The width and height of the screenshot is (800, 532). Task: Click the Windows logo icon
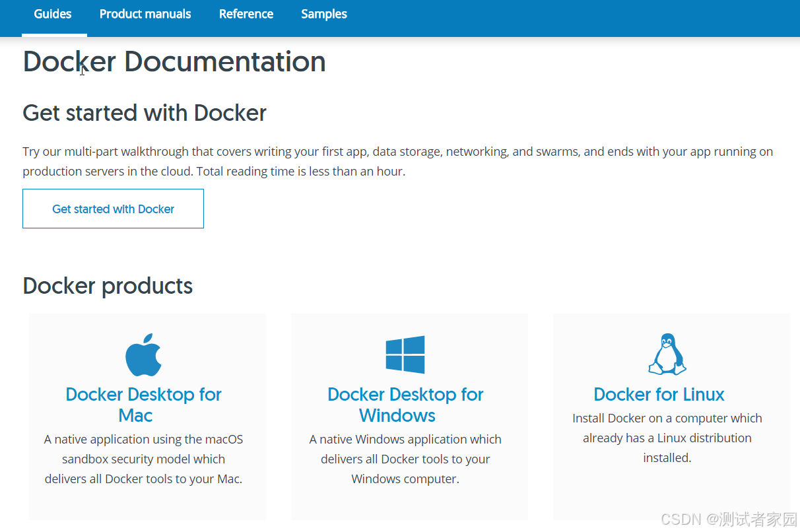click(x=405, y=355)
